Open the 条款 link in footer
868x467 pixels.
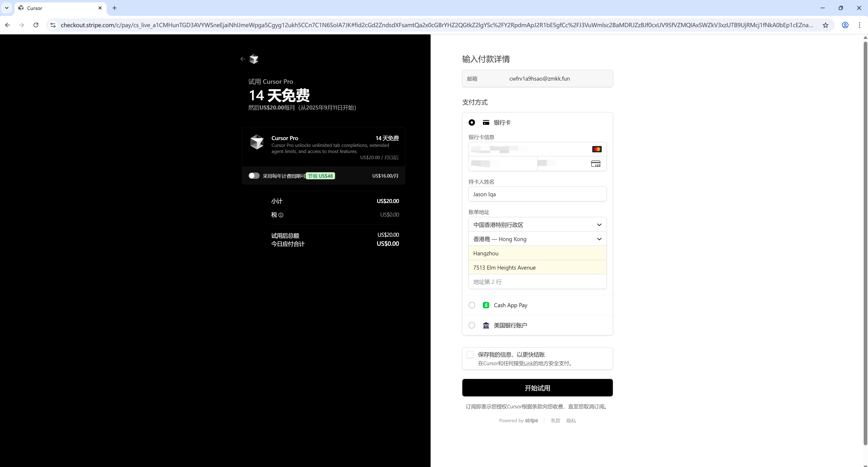point(555,421)
